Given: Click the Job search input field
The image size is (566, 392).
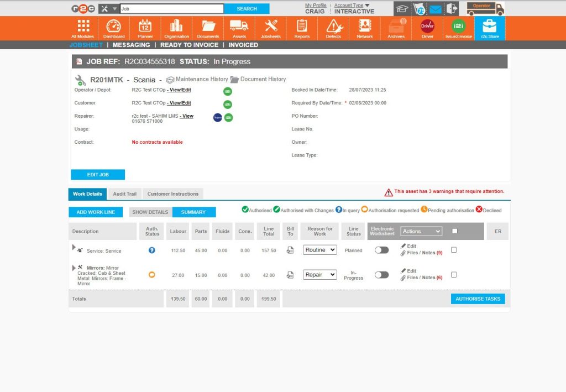Looking at the screenshot, I should click(171, 9).
